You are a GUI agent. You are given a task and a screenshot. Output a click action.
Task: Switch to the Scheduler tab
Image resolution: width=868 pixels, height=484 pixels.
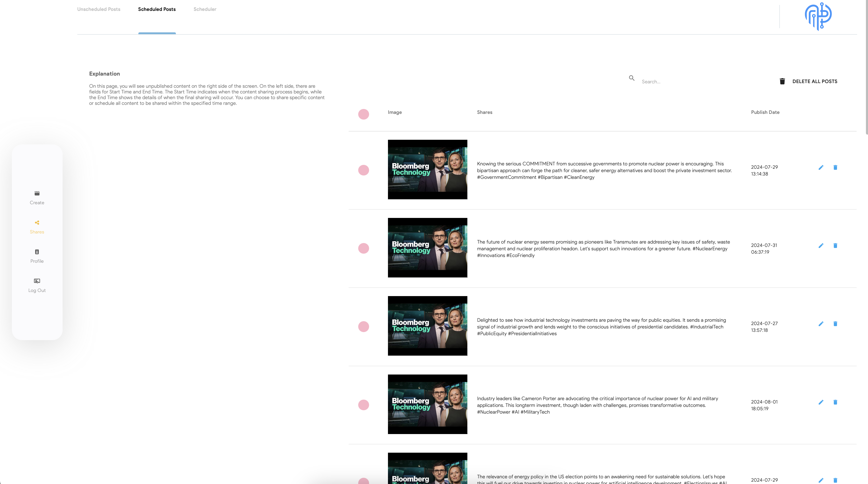pyautogui.click(x=205, y=9)
